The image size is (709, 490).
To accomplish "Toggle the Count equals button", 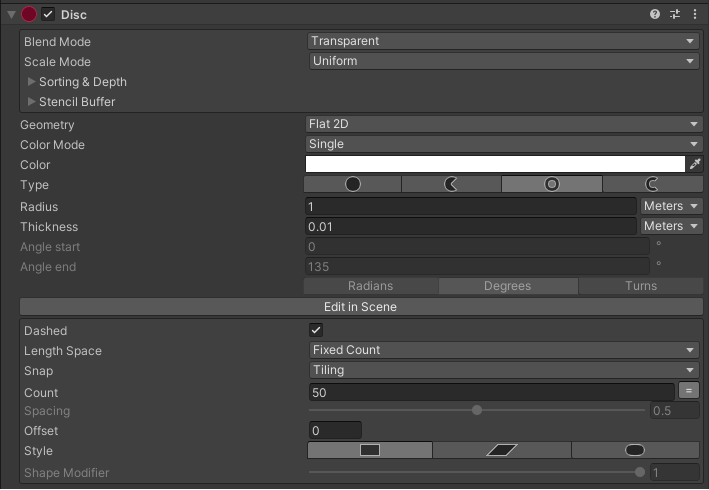I will (689, 391).
